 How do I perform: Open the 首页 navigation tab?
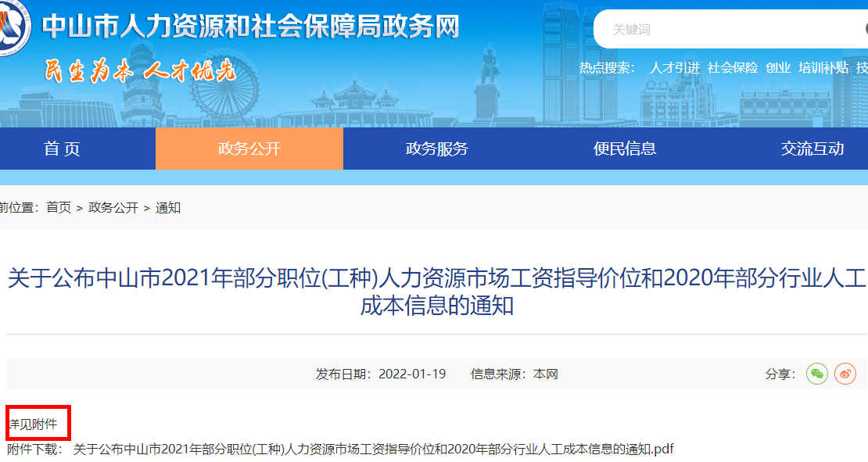click(62, 149)
